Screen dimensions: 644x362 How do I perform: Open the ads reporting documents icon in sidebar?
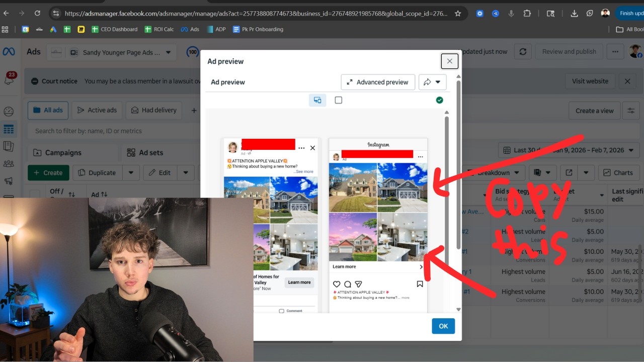9,146
